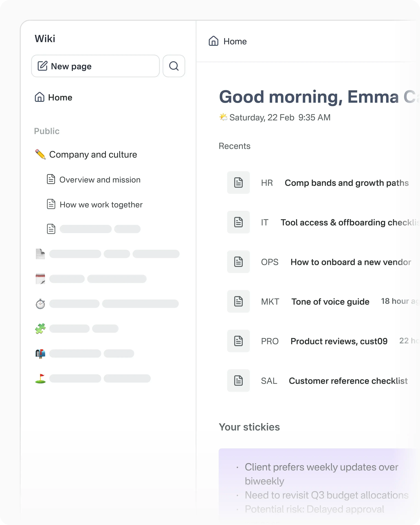This screenshot has height=525, width=420.
Task: Open Comp bands and growth paths
Action: [346, 183]
